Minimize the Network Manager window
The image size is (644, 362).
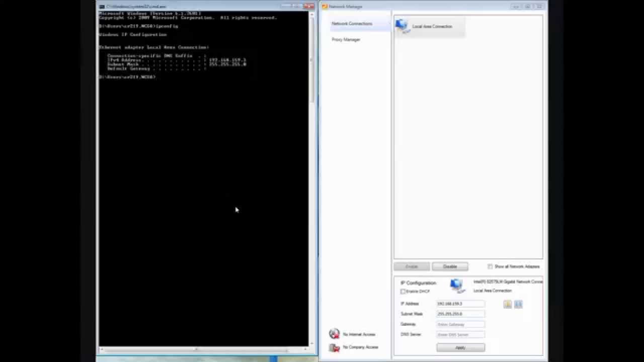[x=516, y=7]
